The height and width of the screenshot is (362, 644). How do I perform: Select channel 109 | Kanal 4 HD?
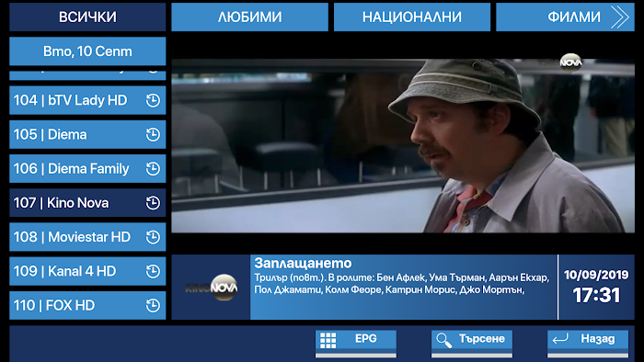coord(87,271)
